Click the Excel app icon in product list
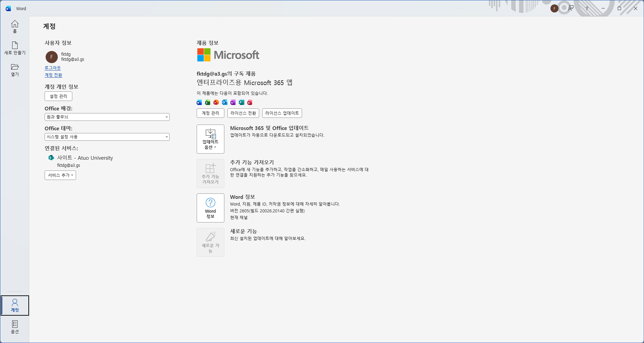Screen dimensions: 644x343 pos(208,102)
